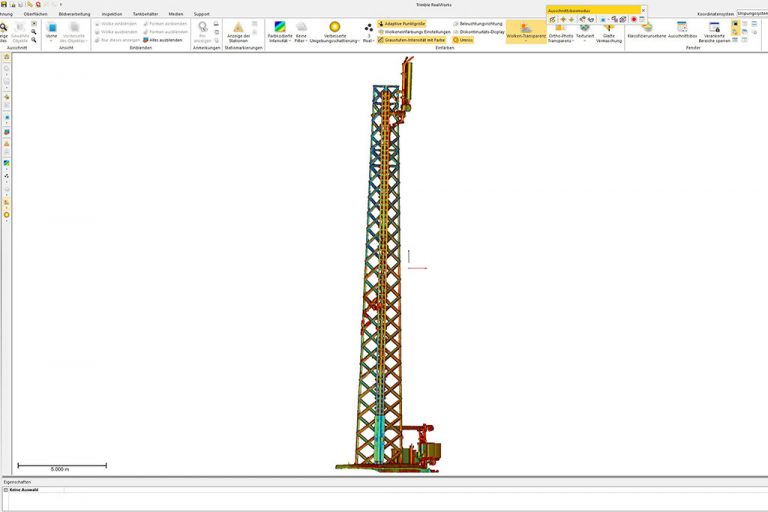Screen dimensions: 768x512
Task: Click the Farbkodierte Intensität icon
Action: pos(279,27)
